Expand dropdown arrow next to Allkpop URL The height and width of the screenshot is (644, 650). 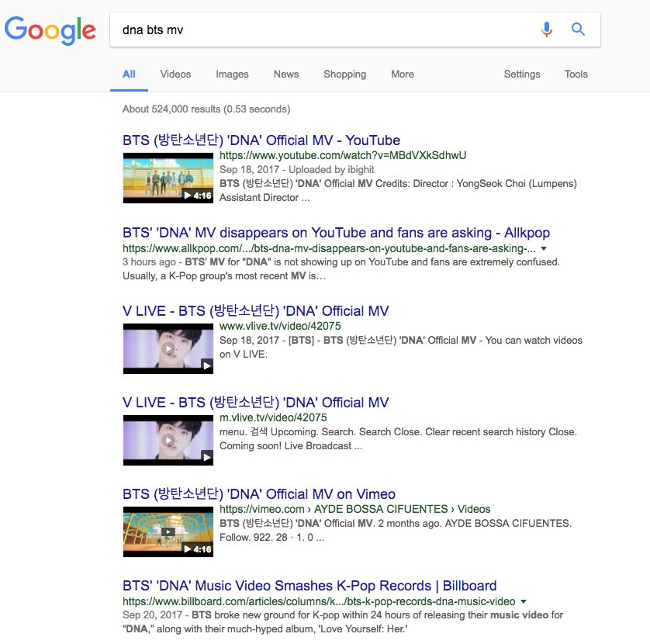pos(544,249)
